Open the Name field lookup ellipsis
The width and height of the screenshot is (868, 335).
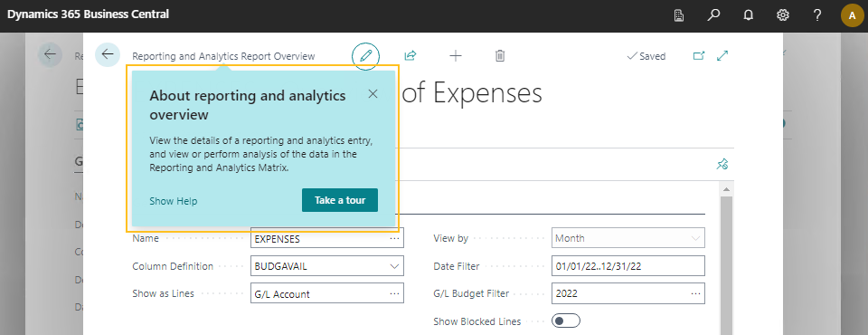pyautogui.click(x=394, y=238)
